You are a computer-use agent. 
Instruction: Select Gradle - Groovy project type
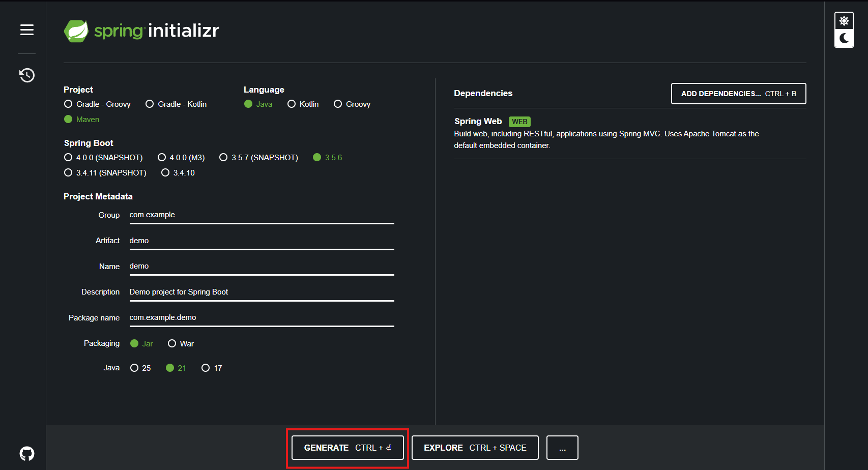(x=68, y=104)
